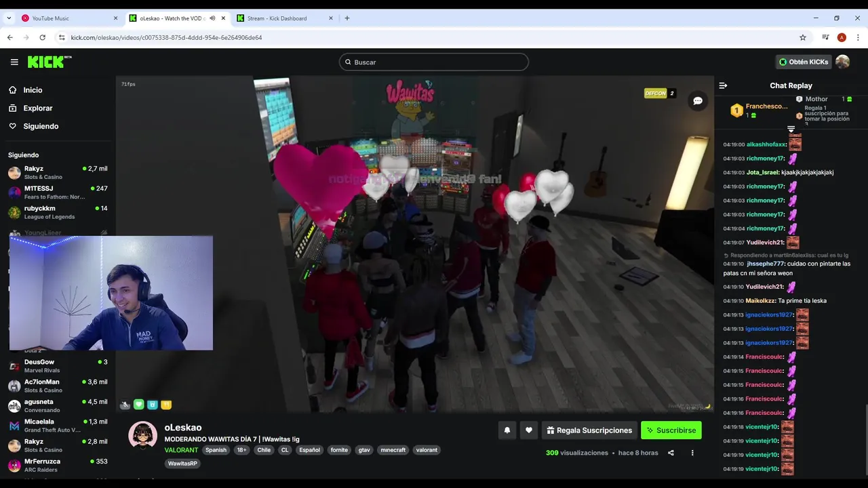This screenshot has width=868, height=488.
Task: Open the Chrome three-dot menu
Action: click(858, 37)
